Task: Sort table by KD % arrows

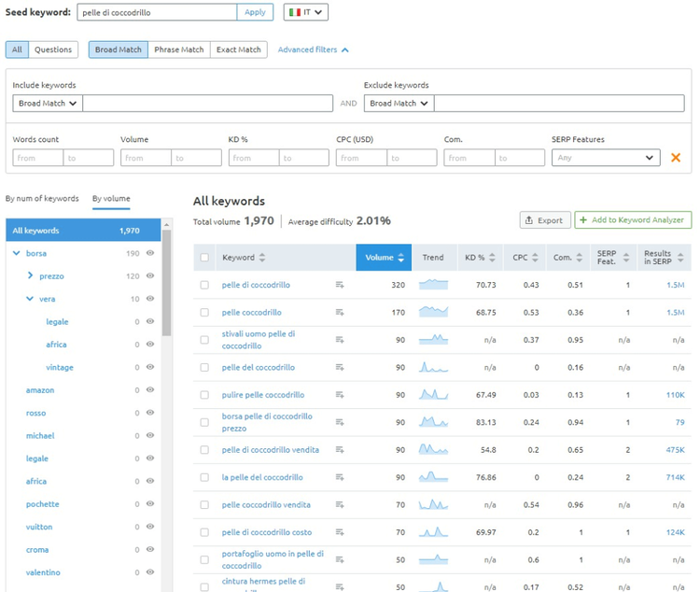Action: (492, 258)
